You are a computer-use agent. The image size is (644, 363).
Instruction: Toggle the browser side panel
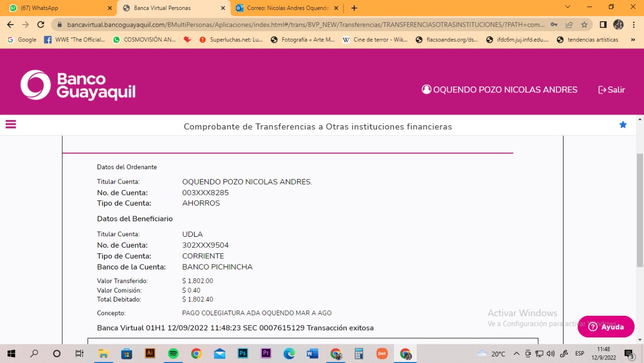pos(603,25)
